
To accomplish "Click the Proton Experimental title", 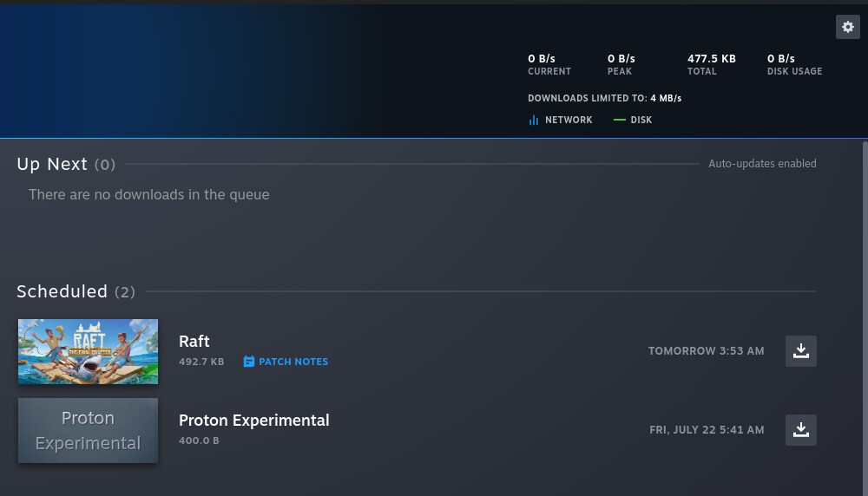I will pos(254,421).
